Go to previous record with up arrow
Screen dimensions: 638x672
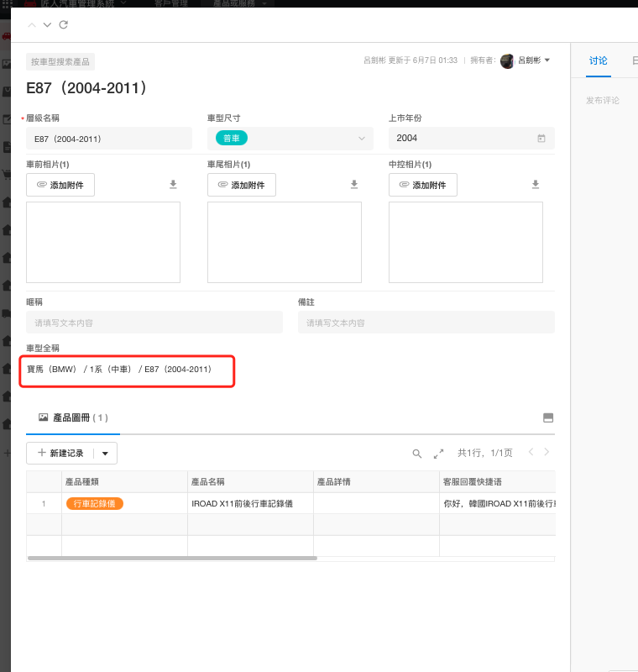coord(32,25)
